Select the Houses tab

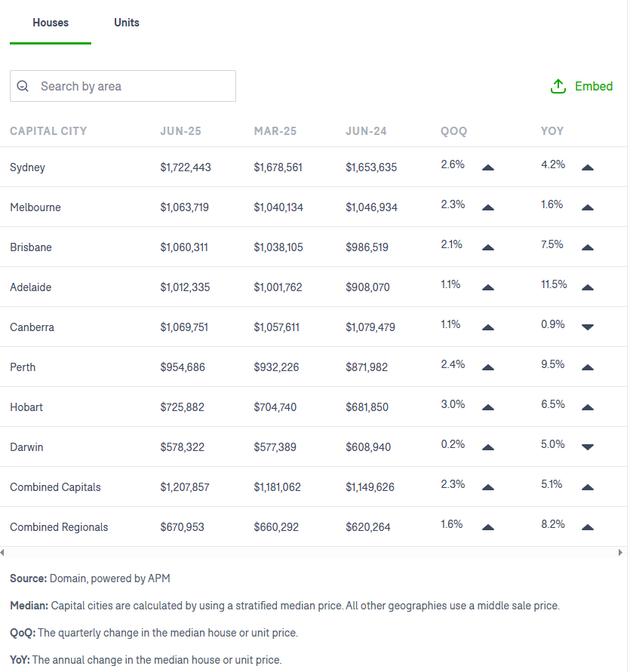[51, 23]
